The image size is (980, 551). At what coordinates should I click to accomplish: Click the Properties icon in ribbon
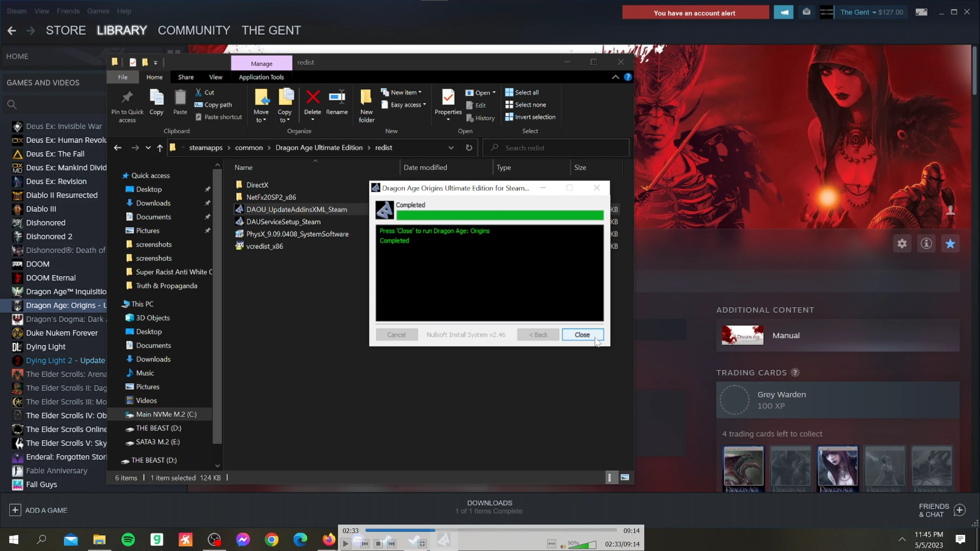(x=448, y=98)
